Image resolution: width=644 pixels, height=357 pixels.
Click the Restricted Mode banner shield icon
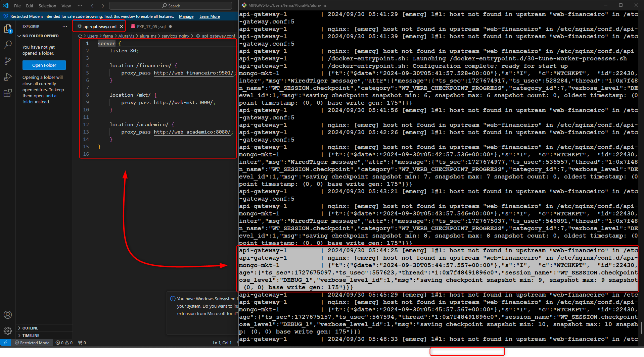[x=6, y=16]
